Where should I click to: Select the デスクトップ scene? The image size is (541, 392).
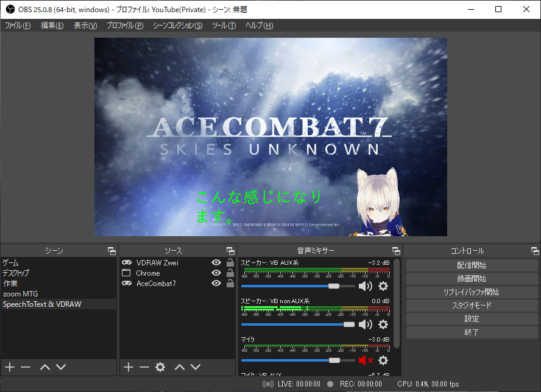58,273
